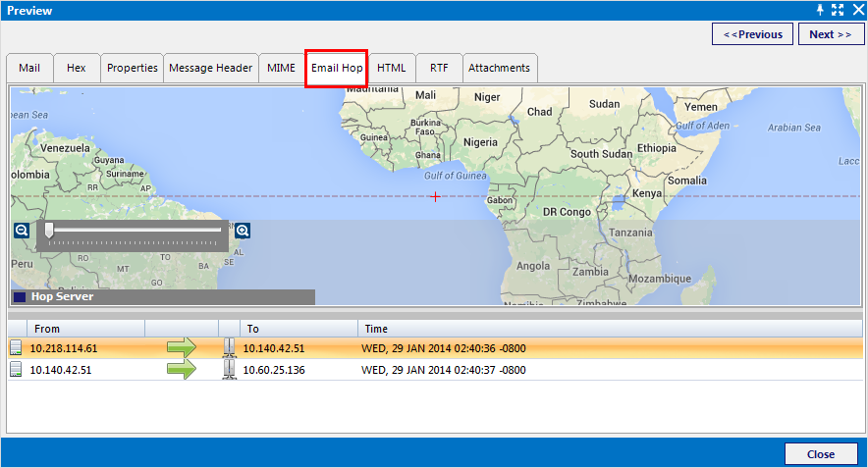The height and width of the screenshot is (468, 868).
Task: Close the Preview panel with X icon
Action: tap(858, 10)
